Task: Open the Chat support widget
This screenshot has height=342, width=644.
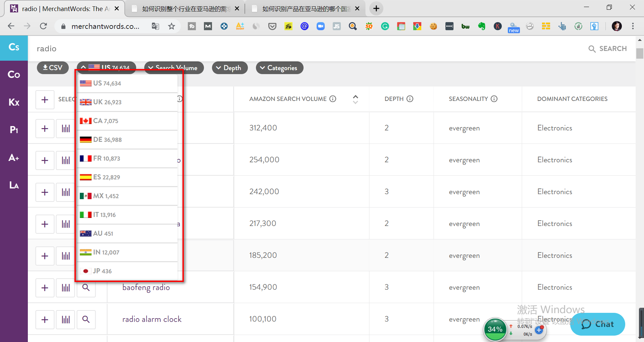Action: click(598, 324)
